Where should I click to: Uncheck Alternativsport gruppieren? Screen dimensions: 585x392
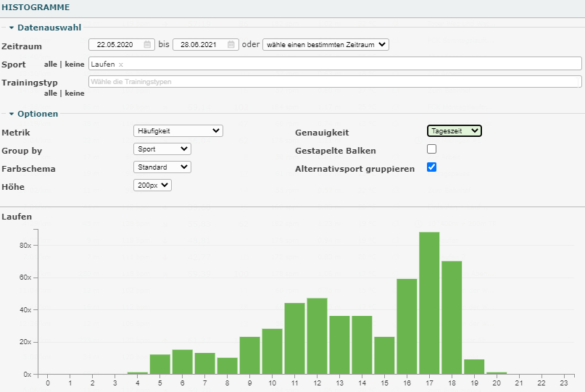431,167
